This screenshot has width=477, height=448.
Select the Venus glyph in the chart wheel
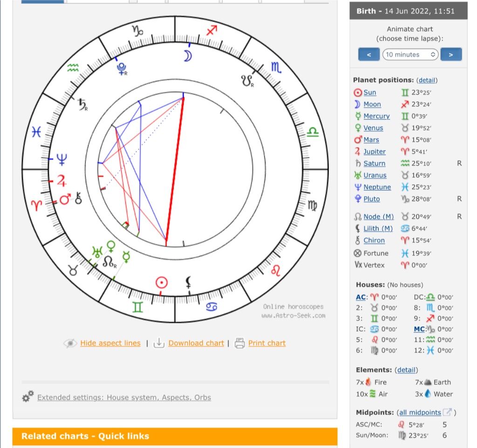pos(111,246)
